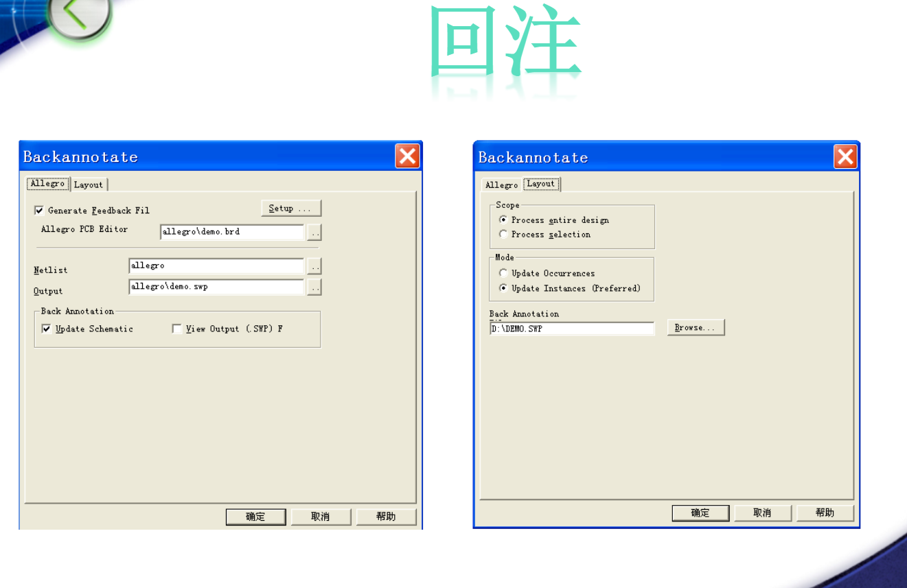Switch to Layout tab in left dialog
The width and height of the screenshot is (907, 588).
click(89, 185)
